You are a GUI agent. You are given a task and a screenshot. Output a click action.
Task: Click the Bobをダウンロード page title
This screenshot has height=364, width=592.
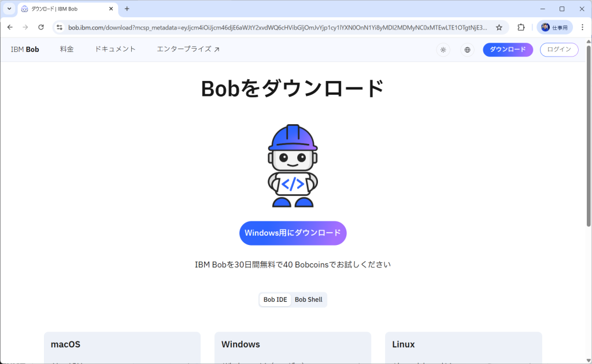pyautogui.click(x=293, y=88)
